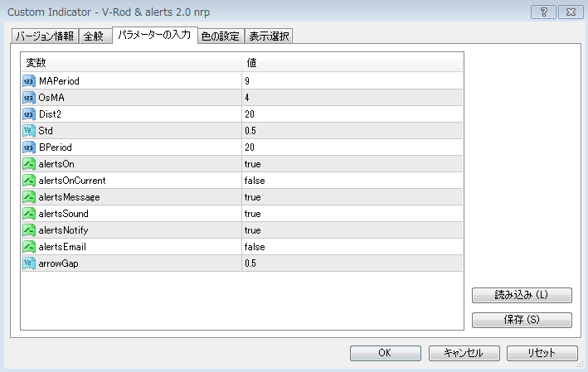Select the Dist2 variable name

pyautogui.click(x=50, y=114)
